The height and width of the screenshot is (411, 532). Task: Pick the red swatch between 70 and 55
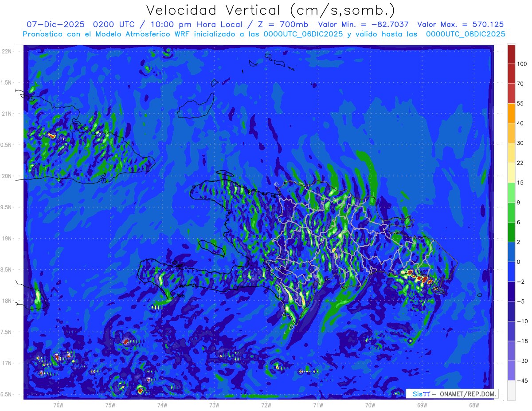[x=511, y=93]
